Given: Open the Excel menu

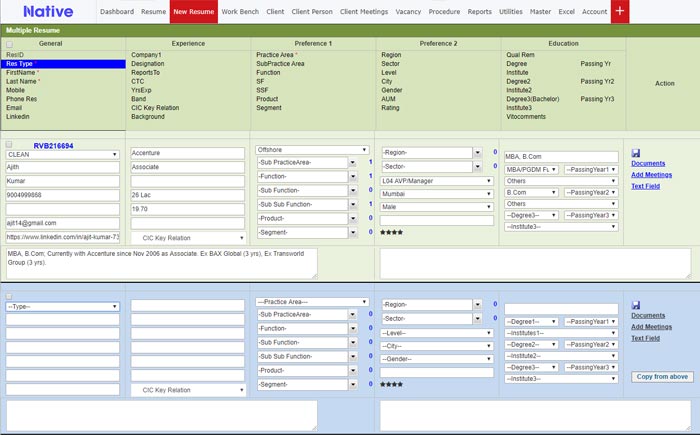Looking at the screenshot, I should click(567, 12).
